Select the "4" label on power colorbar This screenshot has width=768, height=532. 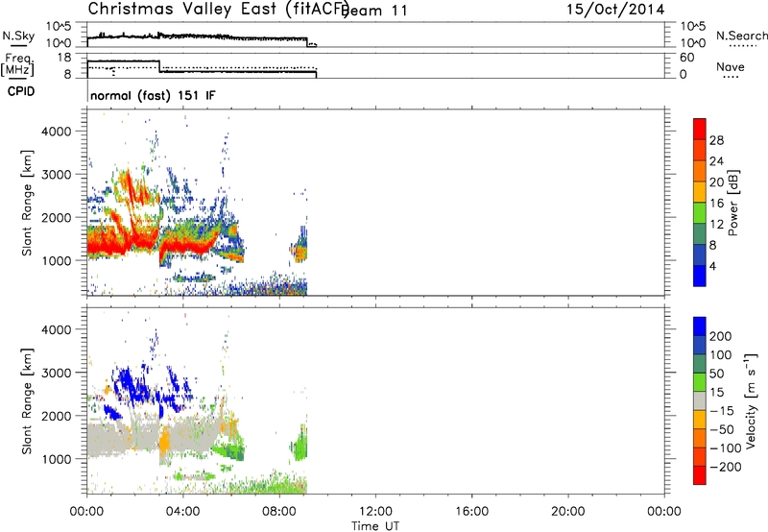point(712,266)
